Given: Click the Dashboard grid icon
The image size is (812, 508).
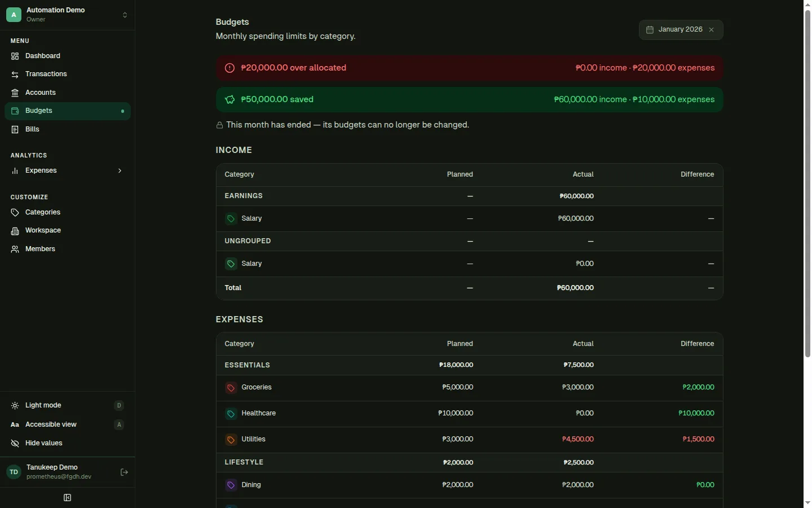Looking at the screenshot, I should [x=15, y=56].
